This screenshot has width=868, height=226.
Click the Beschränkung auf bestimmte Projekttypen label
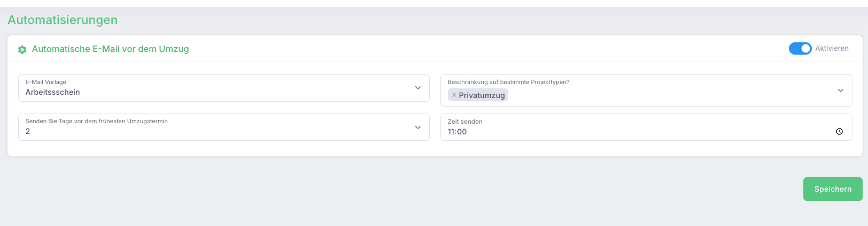[508, 82]
